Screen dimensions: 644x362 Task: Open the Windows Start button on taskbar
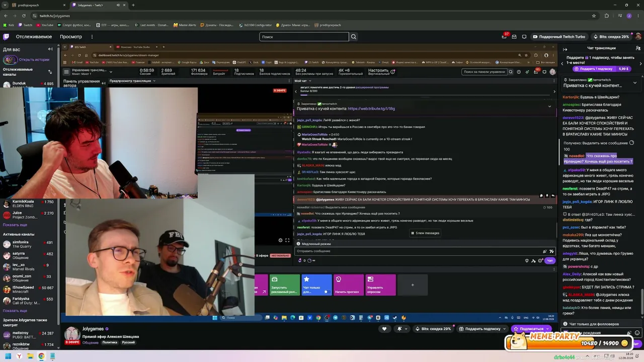[x=8, y=356]
